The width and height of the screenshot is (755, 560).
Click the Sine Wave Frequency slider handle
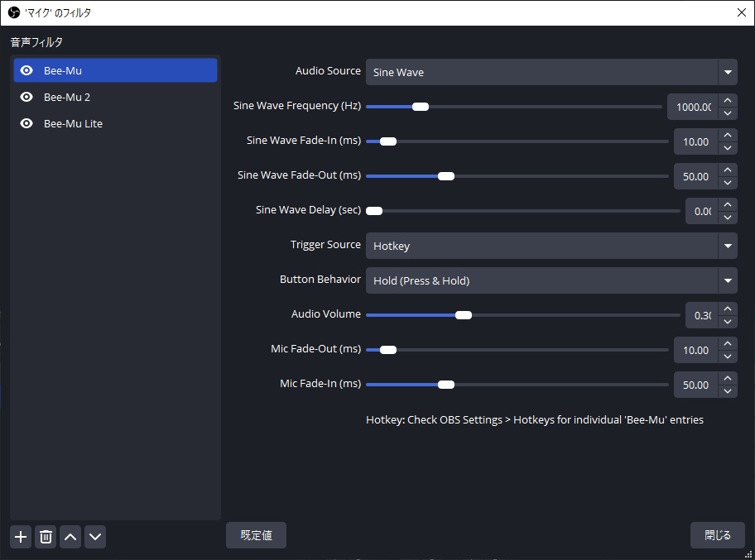coord(421,107)
